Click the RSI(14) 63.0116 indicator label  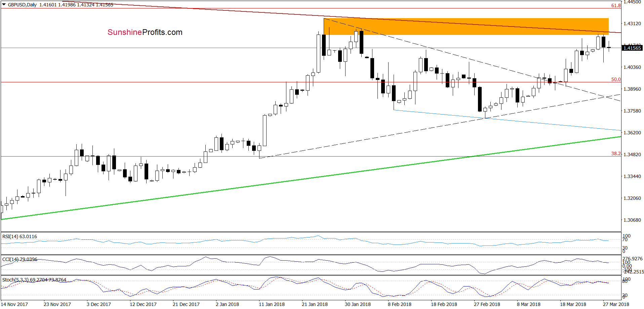click(19, 236)
